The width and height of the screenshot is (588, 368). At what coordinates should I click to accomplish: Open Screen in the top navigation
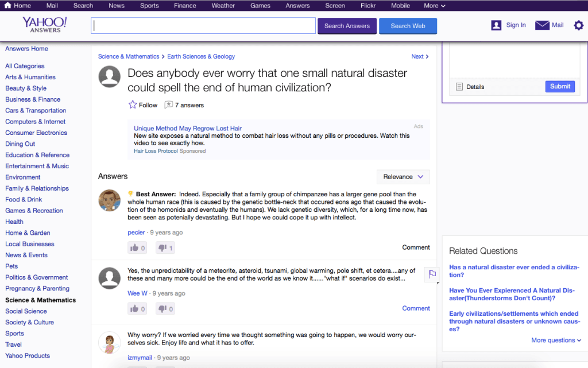point(335,6)
